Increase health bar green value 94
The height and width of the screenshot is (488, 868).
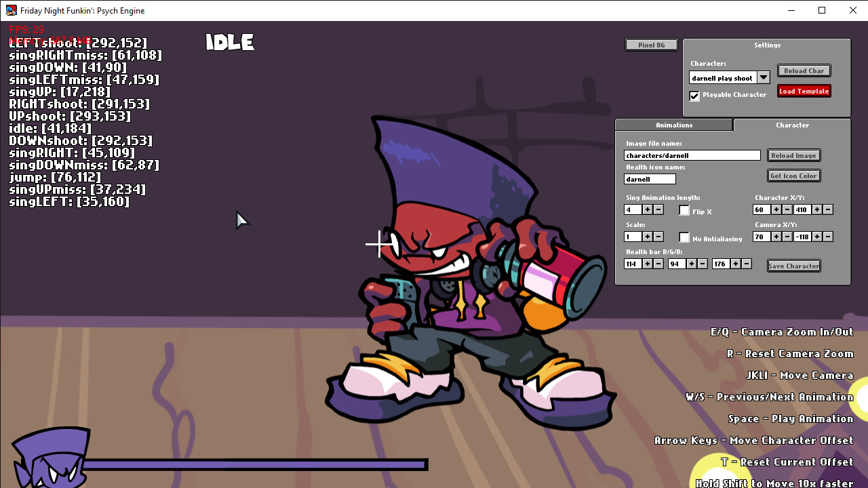[692, 264]
